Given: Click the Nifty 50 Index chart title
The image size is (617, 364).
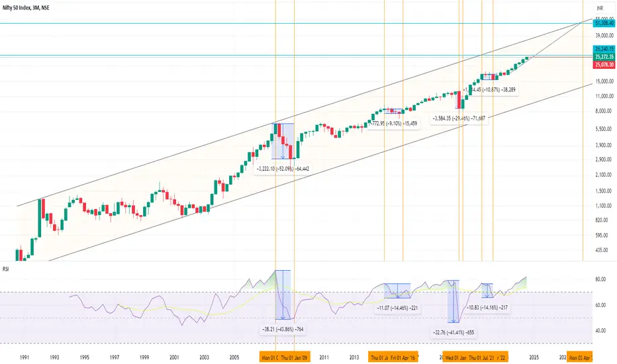Looking at the screenshot, I should [x=26, y=7].
